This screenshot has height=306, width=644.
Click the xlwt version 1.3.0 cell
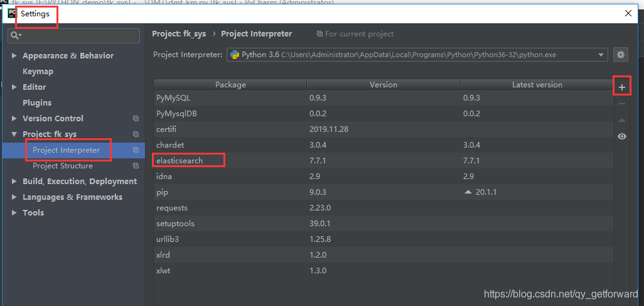318,271
